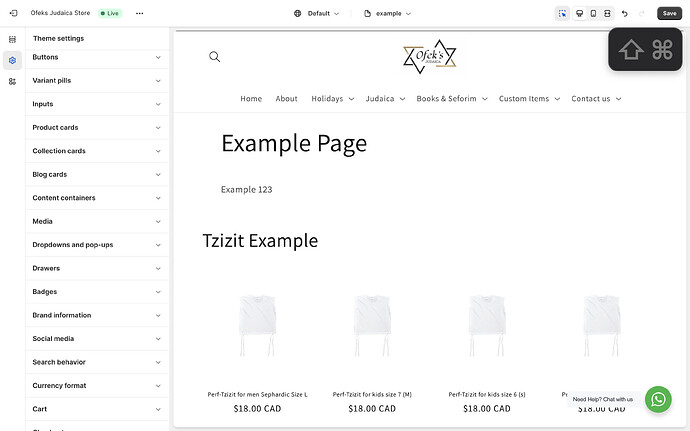Screen dimensions: 690x431
Task: Open the Sections sidebar icon
Action: pos(12,39)
